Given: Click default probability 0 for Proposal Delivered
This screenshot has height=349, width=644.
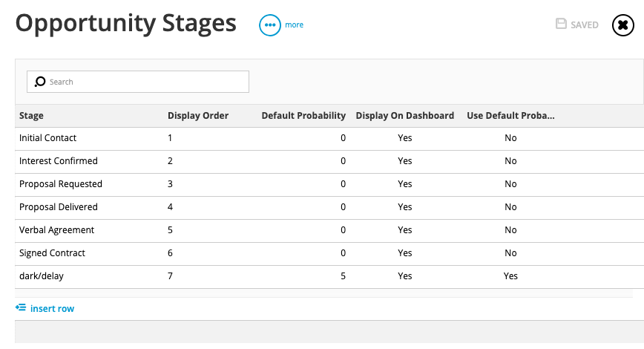Looking at the screenshot, I should click(x=343, y=206).
